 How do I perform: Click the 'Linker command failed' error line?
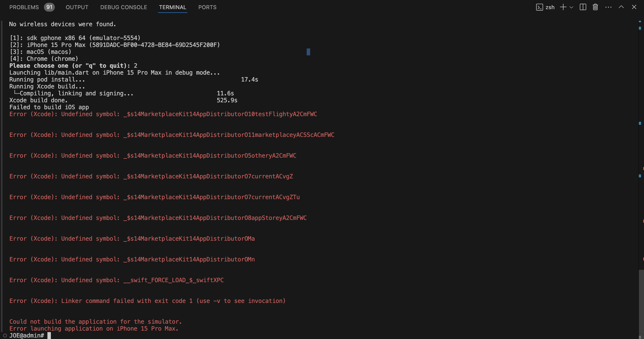[x=147, y=301]
